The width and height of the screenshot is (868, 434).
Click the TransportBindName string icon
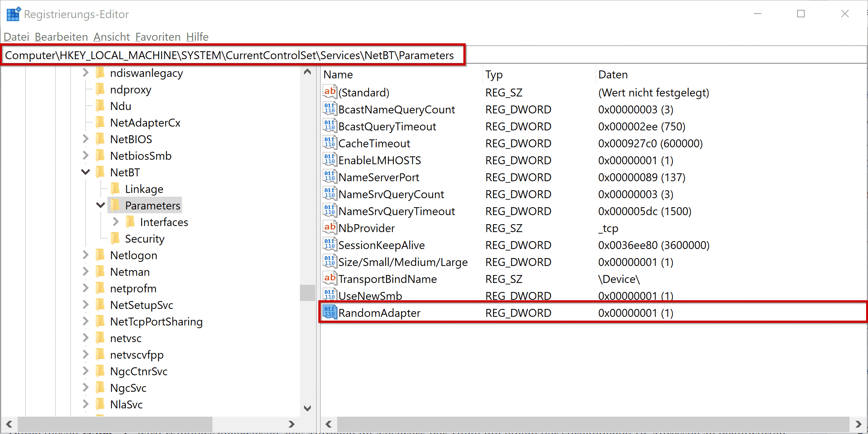pyautogui.click(x=330, y=278)
